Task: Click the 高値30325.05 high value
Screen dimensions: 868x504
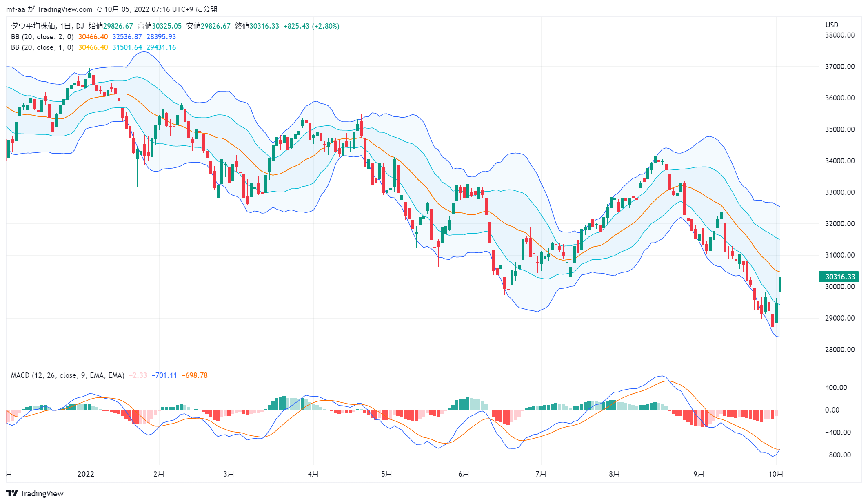Action: (x=160, y=26)
